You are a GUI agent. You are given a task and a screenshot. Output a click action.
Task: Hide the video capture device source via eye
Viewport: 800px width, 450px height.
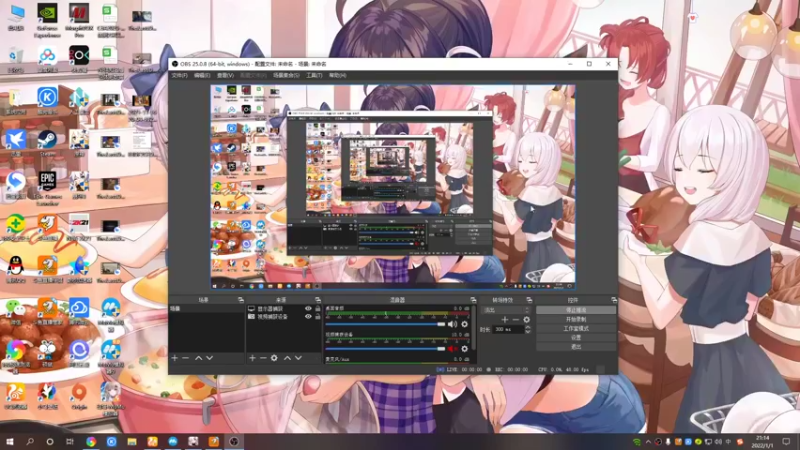tap(308, 316)
